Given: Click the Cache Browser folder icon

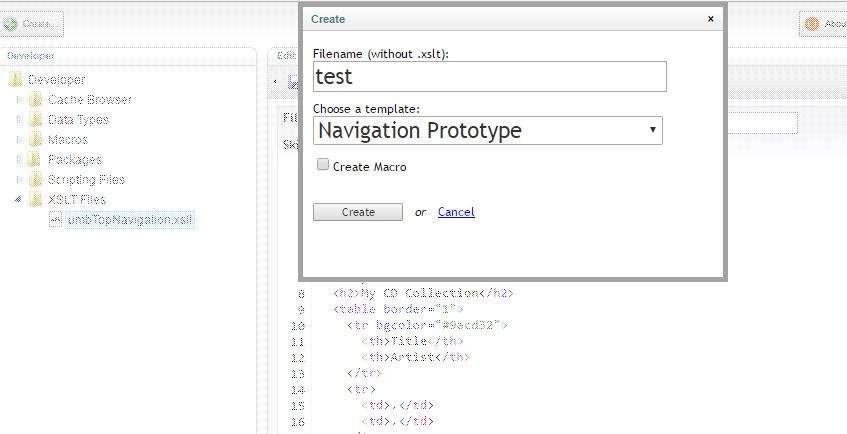Looking at the screenshot, I should pyautogui.click(x=36, y=100).
